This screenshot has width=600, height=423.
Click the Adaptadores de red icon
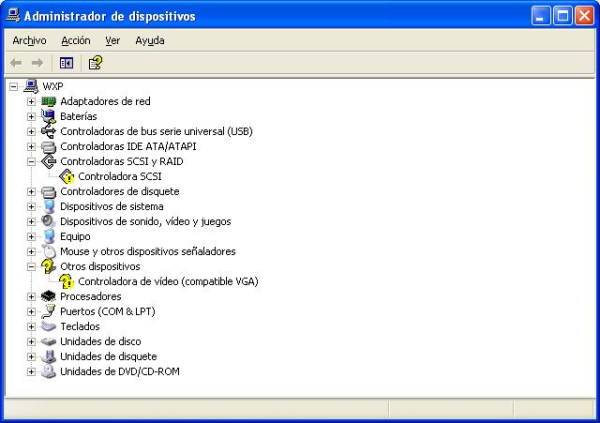(x=49, y=101)
